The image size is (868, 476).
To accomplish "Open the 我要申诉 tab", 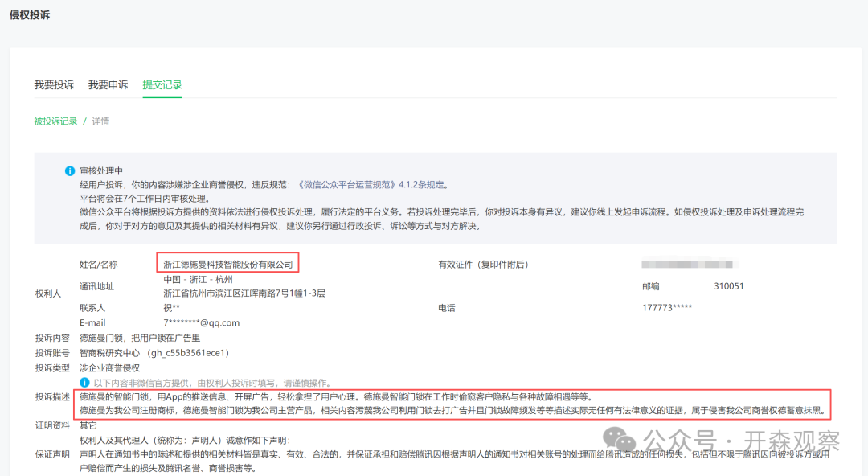I will 108,84.
